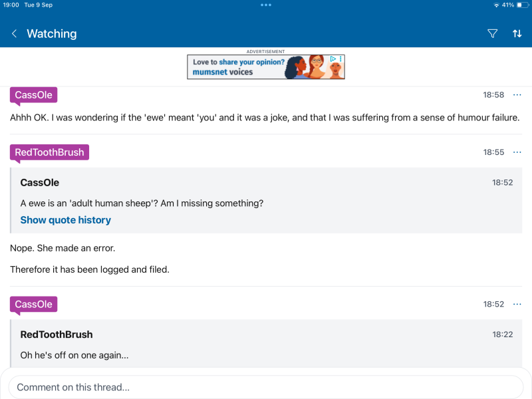The width and height of the screenshot is (532, 399).
Task: Tap the CassOle badge on 18:52 post
Action: 33,304
